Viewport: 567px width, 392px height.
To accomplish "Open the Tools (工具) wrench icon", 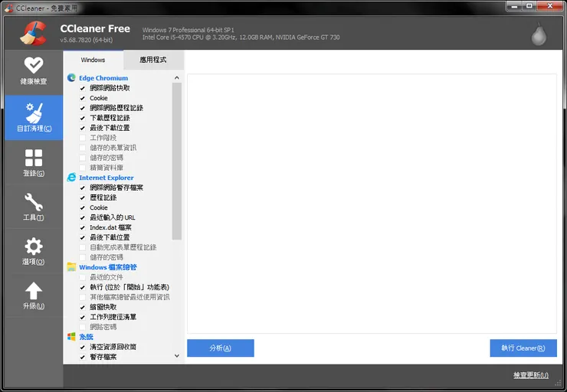I will point(34,201).
